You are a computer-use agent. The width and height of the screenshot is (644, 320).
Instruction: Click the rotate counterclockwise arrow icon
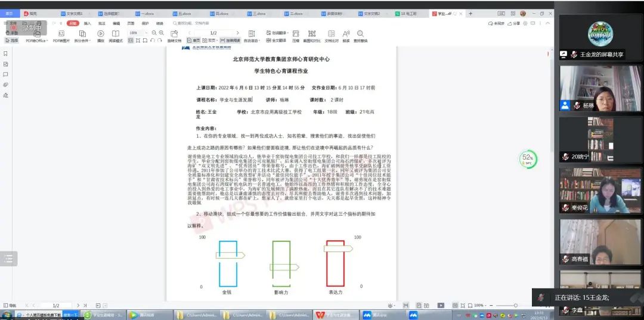tap(153, 41)
